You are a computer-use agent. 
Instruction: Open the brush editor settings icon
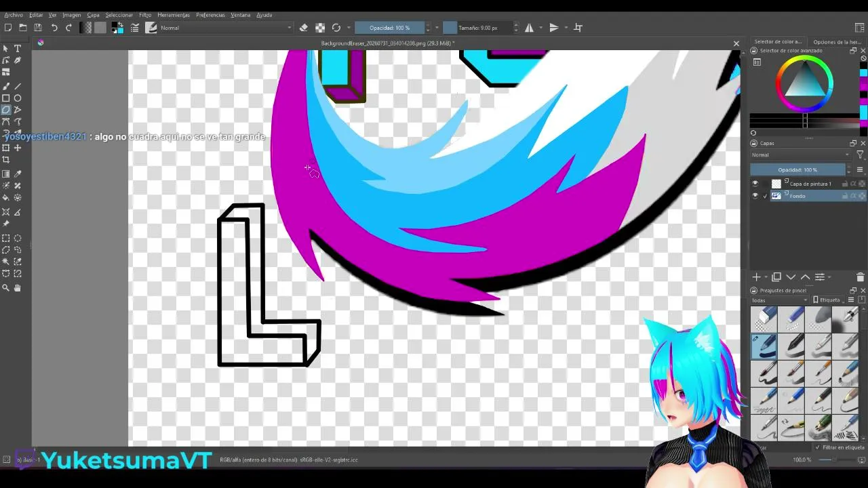pos(135,28)
